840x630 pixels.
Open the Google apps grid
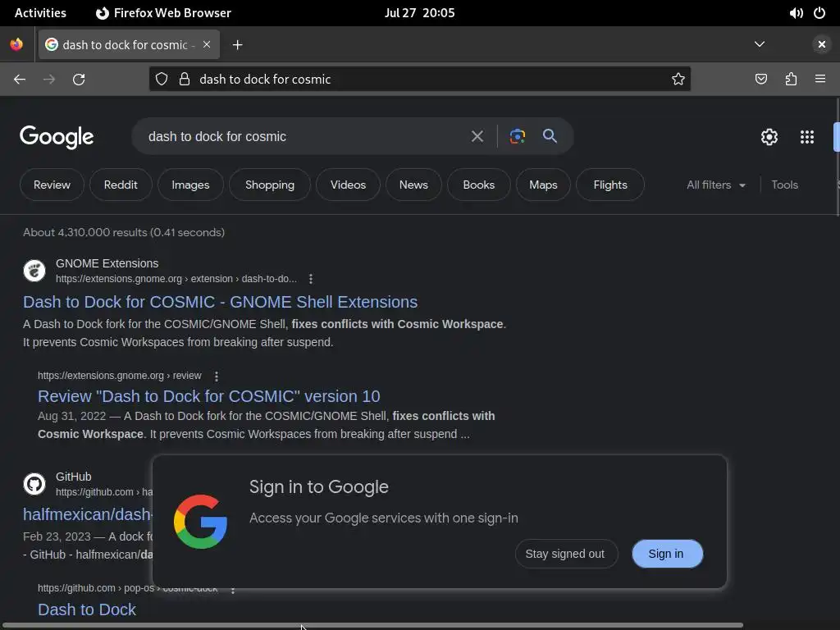[x=807, y=137]
